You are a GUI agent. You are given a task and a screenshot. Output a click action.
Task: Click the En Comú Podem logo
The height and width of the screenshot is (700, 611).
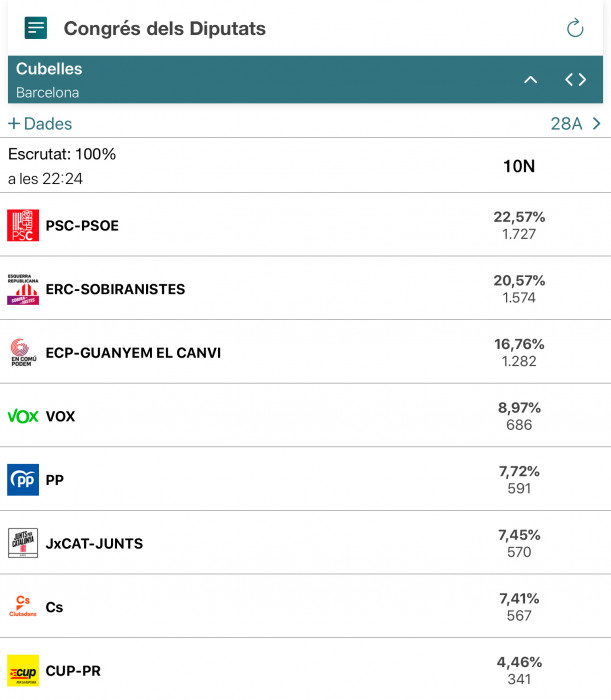pos(21,352)
